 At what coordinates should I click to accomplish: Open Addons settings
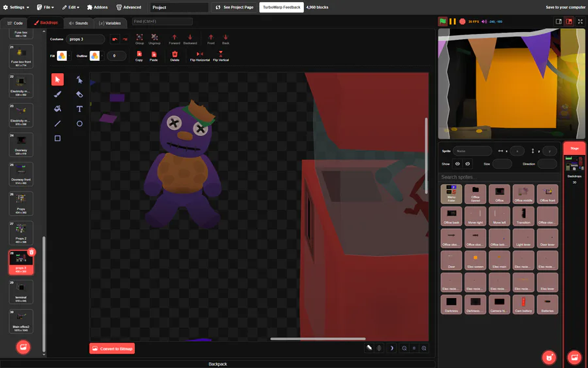tap(97, 7)
